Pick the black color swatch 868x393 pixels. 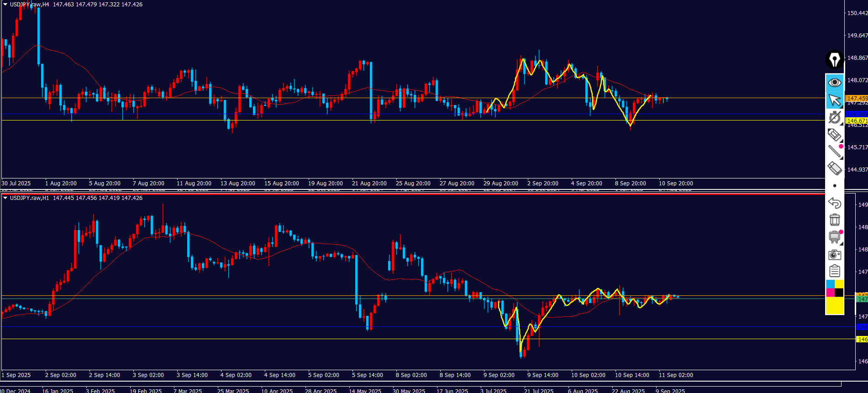pyautogui.click(x=839, y=293)
